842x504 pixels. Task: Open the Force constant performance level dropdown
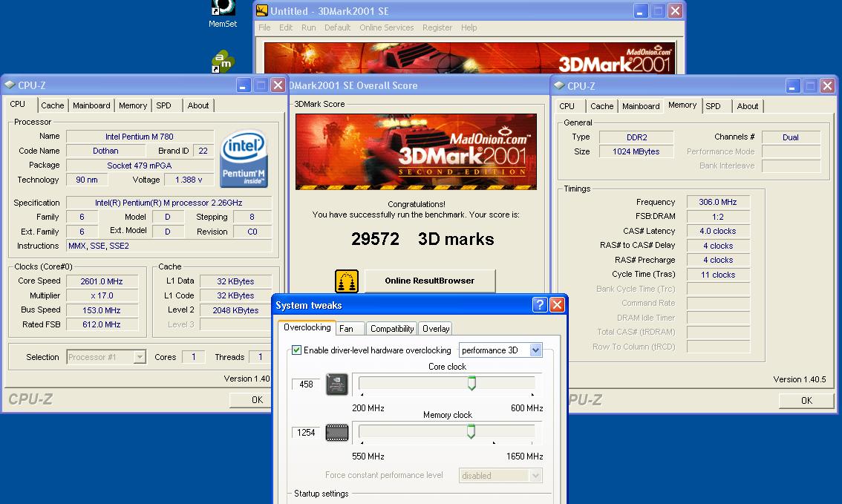coord(535,476)
